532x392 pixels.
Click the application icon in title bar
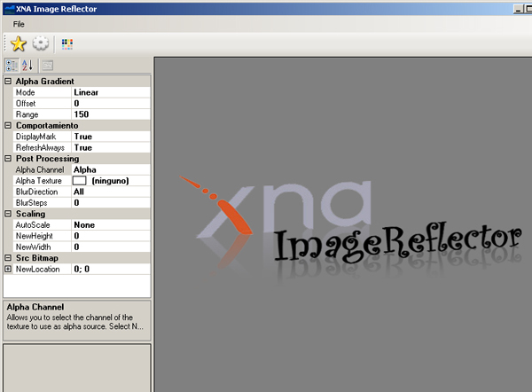point(9,9)
